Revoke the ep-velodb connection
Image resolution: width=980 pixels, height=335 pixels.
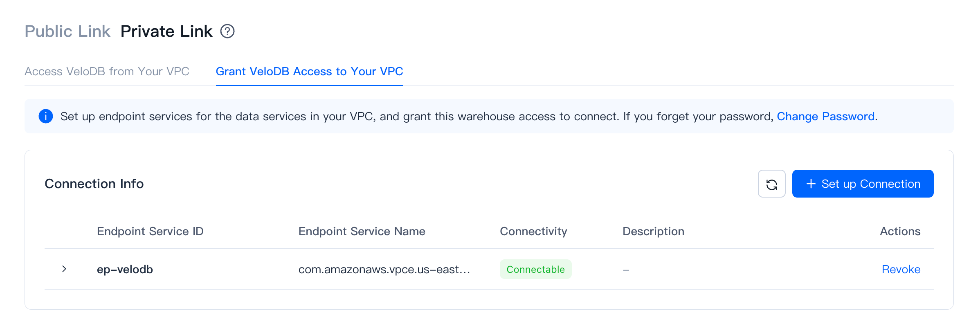[x=901, y=269]
